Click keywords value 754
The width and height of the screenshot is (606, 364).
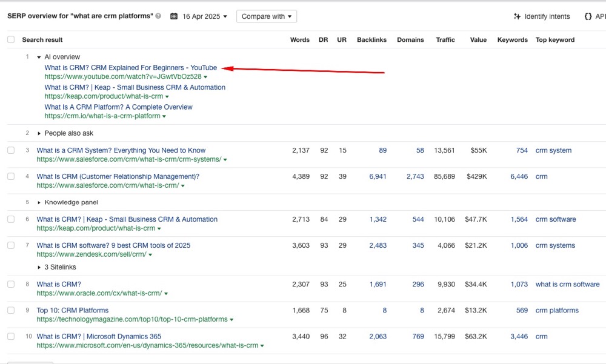522,150
